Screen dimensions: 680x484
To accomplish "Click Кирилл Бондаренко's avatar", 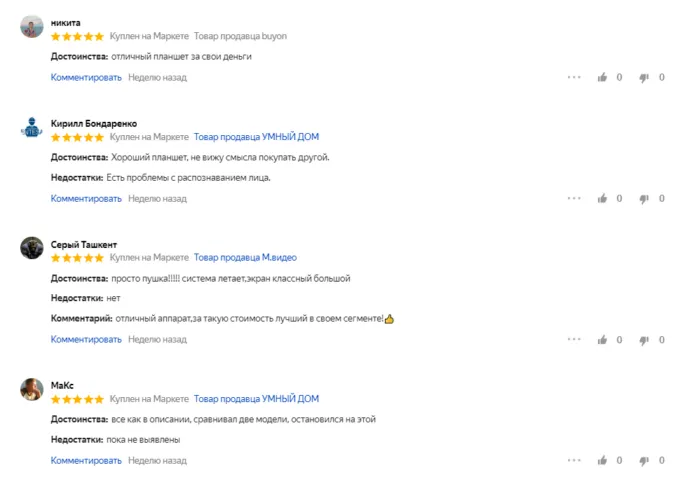I will click(32, 129).
